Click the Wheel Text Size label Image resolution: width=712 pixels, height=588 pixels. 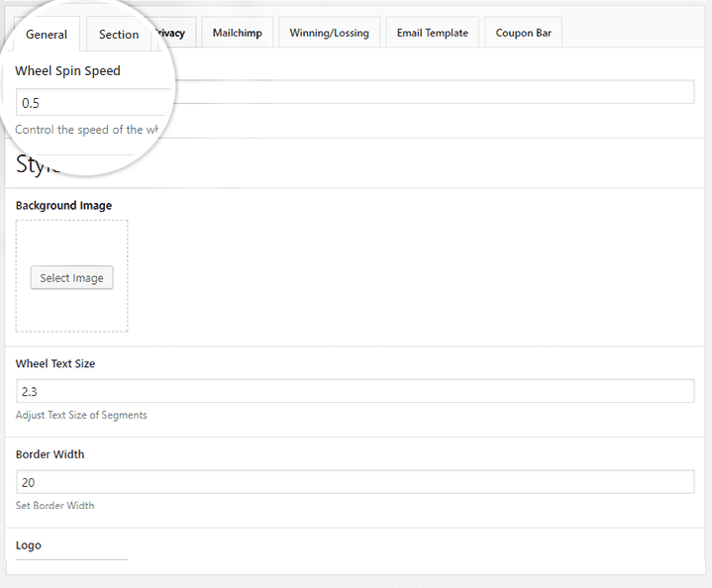coord(55,364)
